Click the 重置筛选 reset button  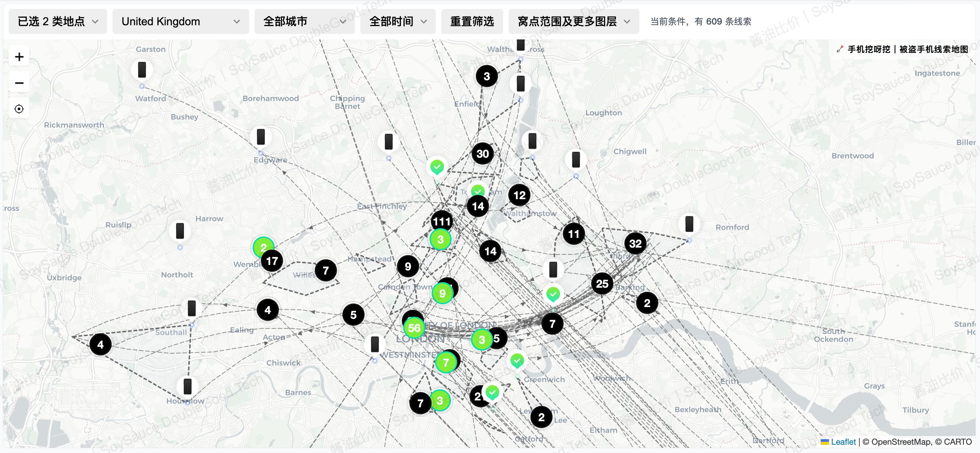point(472,22)
